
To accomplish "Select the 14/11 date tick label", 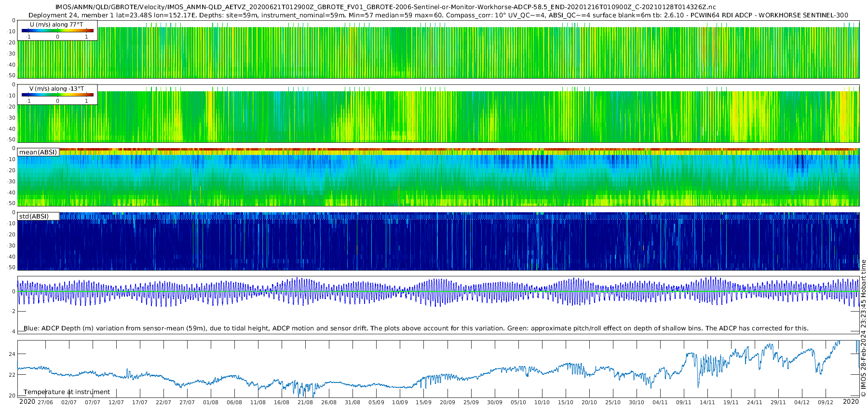I will point(707,402).
